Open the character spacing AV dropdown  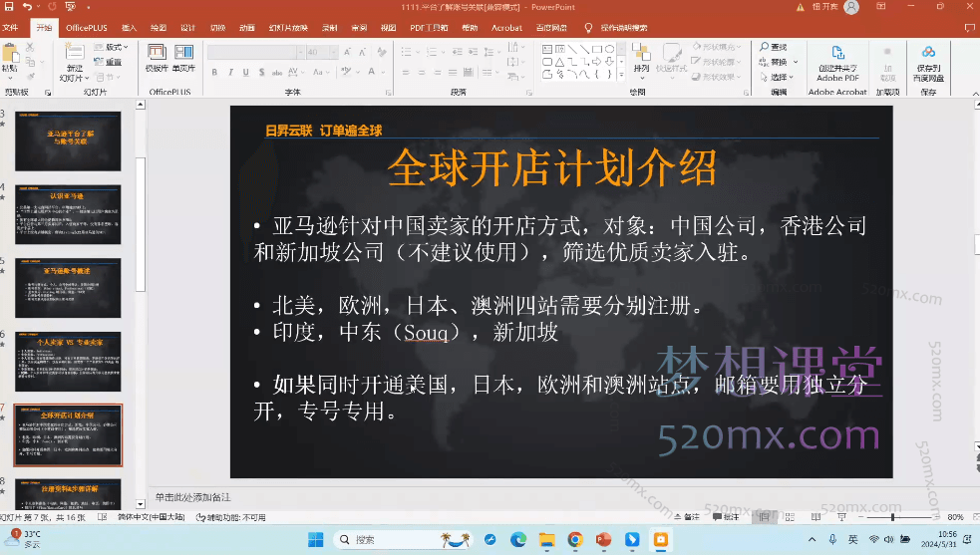[294, 73]
